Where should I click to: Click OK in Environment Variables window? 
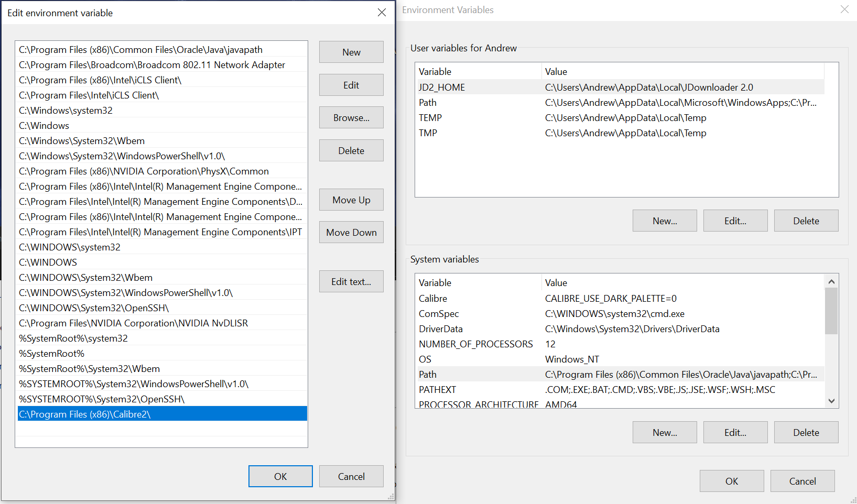pyautogui.click(x=732, y=481)
